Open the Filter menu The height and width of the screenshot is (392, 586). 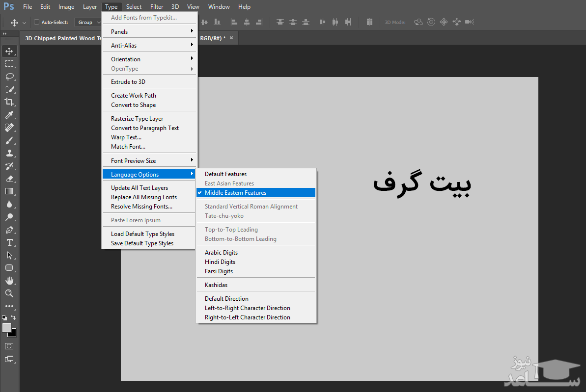[x=157, y=7]
